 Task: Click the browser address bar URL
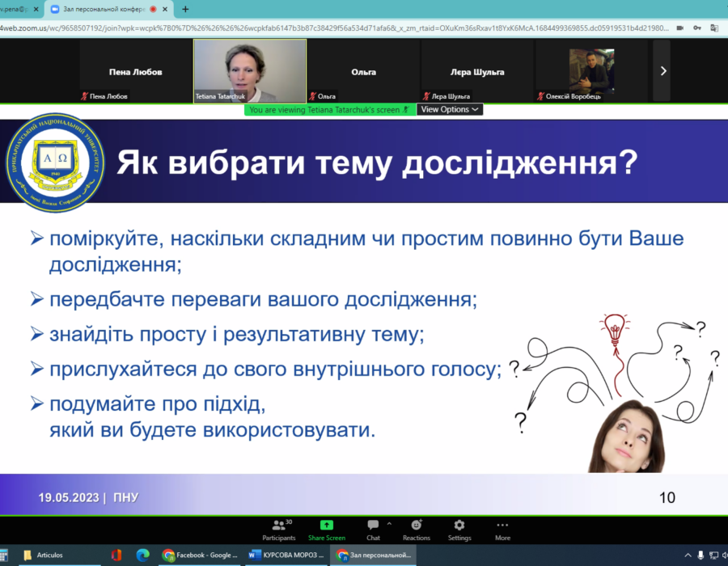(x=324, y=27)
